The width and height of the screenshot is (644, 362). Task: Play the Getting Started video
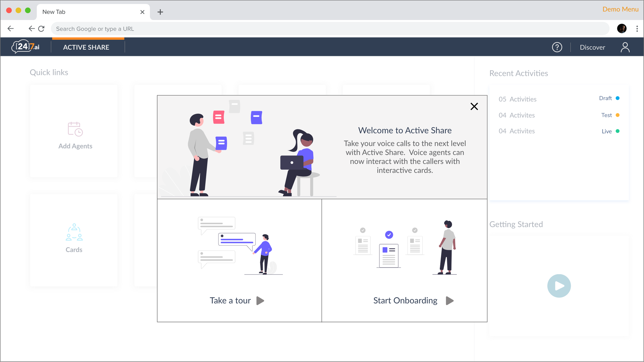click(559, 286)
